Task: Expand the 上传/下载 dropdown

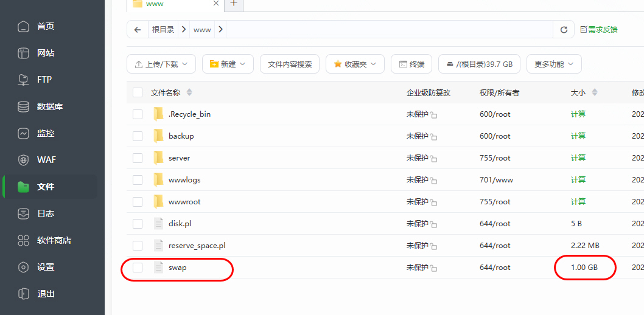Action: 161,64
